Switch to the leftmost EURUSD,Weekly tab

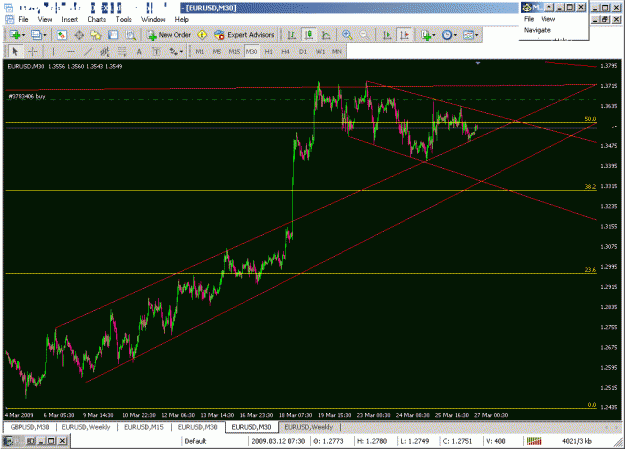click(86, 427)
